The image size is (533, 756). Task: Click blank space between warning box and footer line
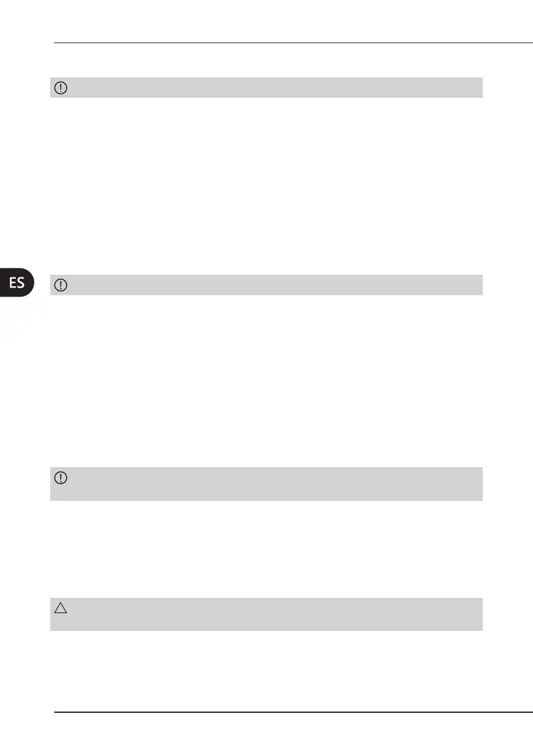coord(266,670)
